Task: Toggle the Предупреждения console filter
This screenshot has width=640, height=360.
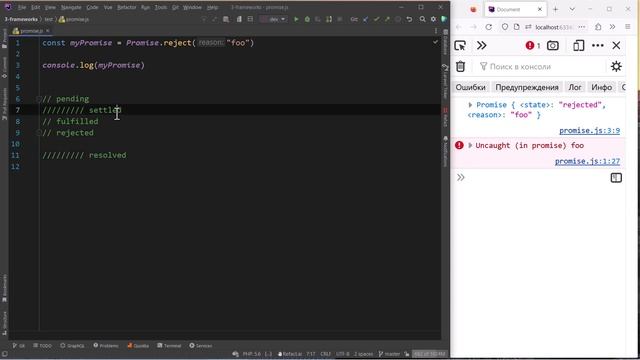Action: pos(527,87)
